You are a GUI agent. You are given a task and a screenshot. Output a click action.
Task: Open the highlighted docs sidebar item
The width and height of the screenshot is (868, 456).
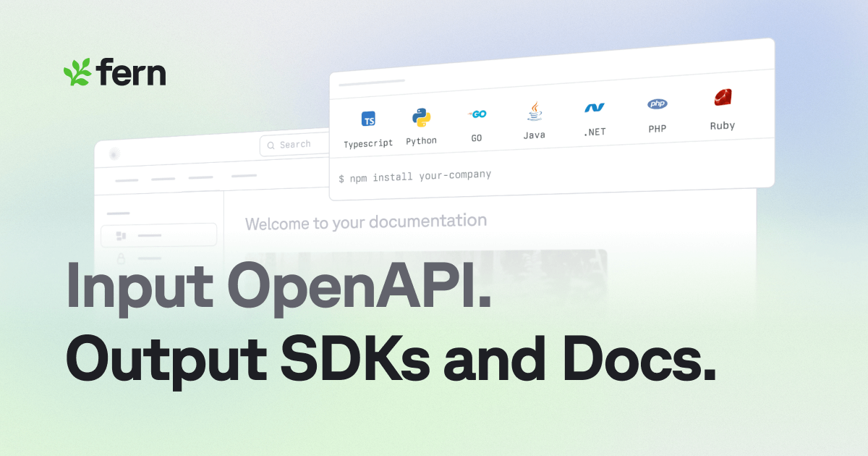158,235
